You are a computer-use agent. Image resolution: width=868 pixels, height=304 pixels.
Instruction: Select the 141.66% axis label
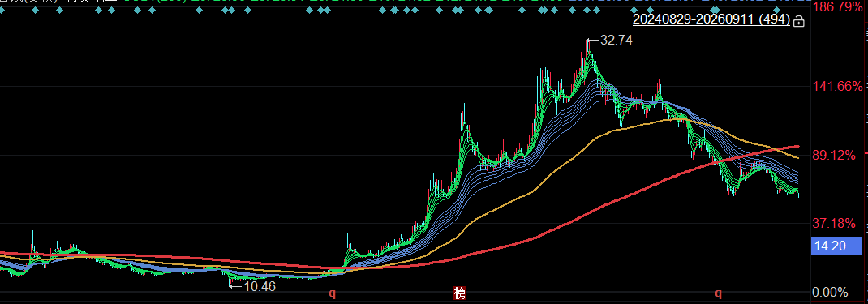pyautogui.click(x=837, y=86)
